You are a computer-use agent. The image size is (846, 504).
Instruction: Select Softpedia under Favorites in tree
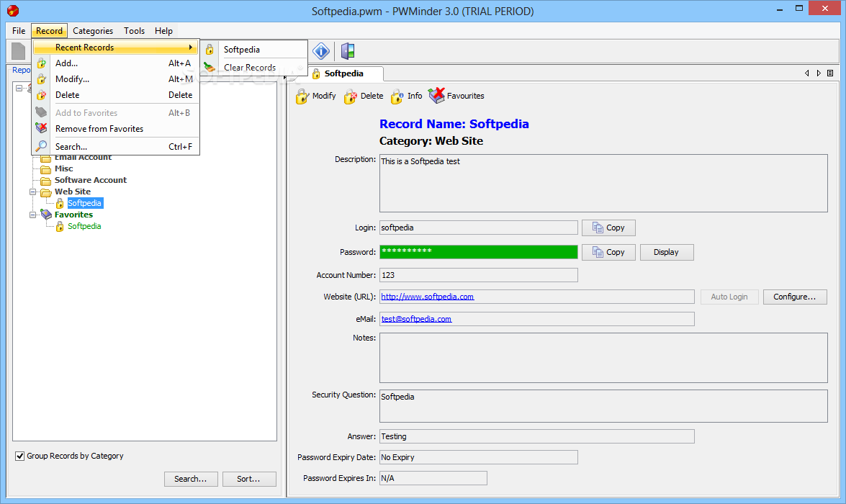[x=84, y=227]
